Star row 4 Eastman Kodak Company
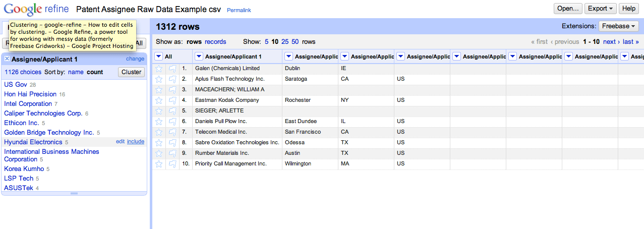The width and height of the screenshot is (644, 229). point(159,100)
